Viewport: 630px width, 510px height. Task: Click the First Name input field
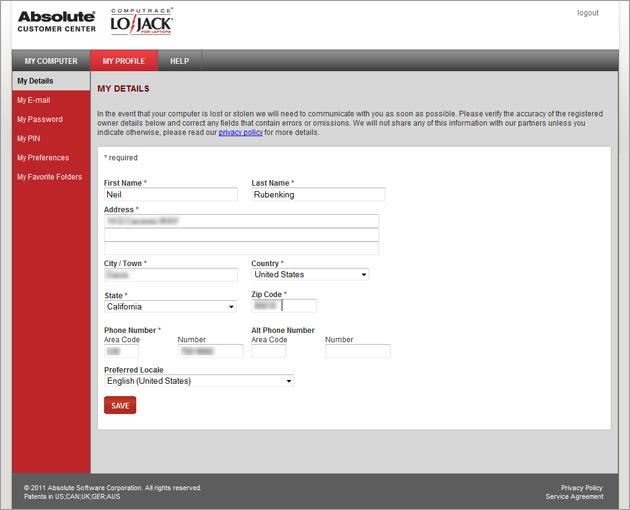(x=170, y=195)
